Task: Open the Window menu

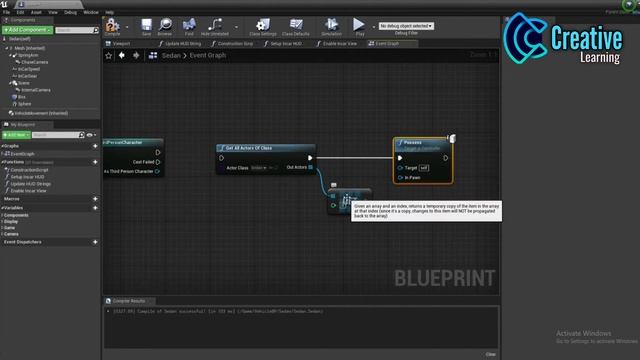Action: point(91,12)
